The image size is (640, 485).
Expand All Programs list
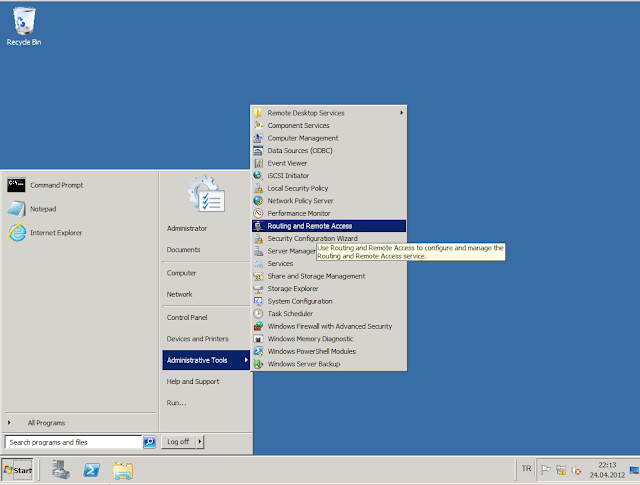(x=46, y=423)
